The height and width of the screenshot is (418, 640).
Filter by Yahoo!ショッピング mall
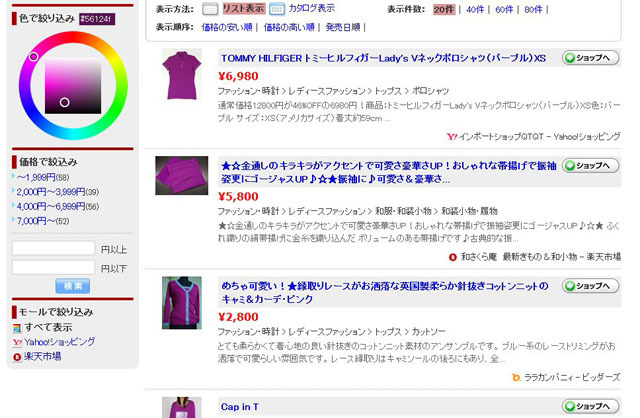pos(60,342)
